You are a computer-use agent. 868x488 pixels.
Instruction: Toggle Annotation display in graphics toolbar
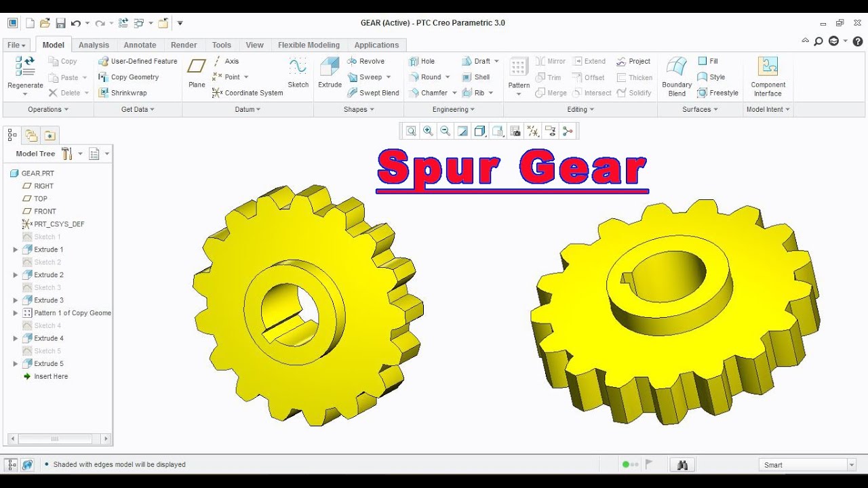pos(551,131)
